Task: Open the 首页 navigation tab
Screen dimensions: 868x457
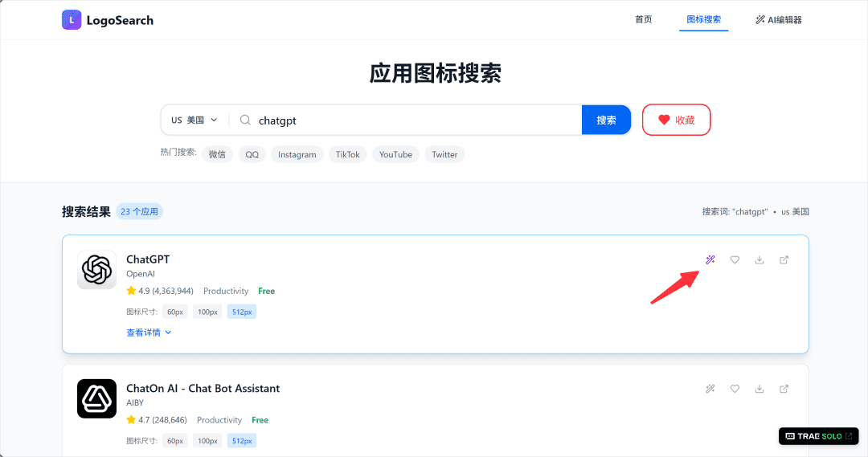Action: 643,20
